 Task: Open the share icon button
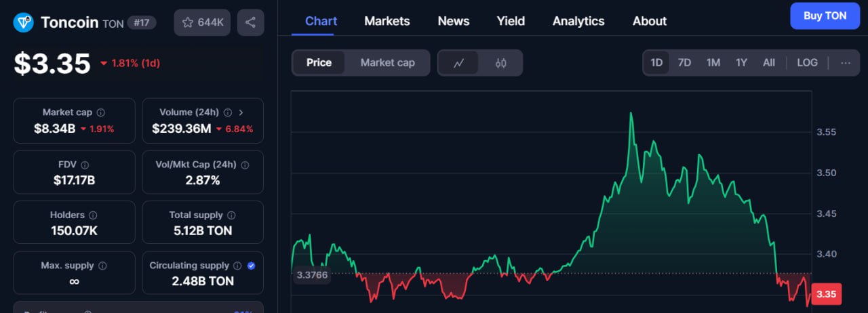[x=250, y=22]
